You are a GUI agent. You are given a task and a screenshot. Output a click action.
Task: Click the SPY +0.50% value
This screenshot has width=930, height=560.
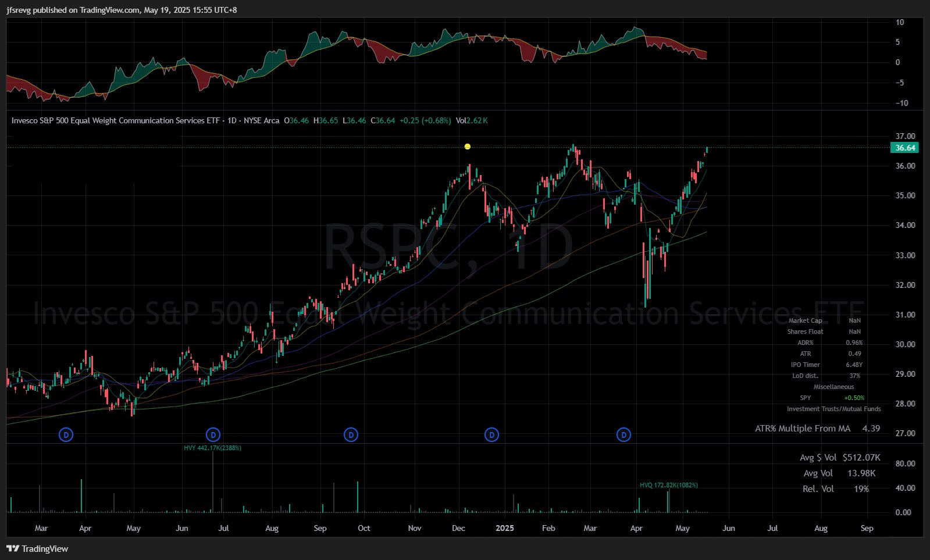854,398
